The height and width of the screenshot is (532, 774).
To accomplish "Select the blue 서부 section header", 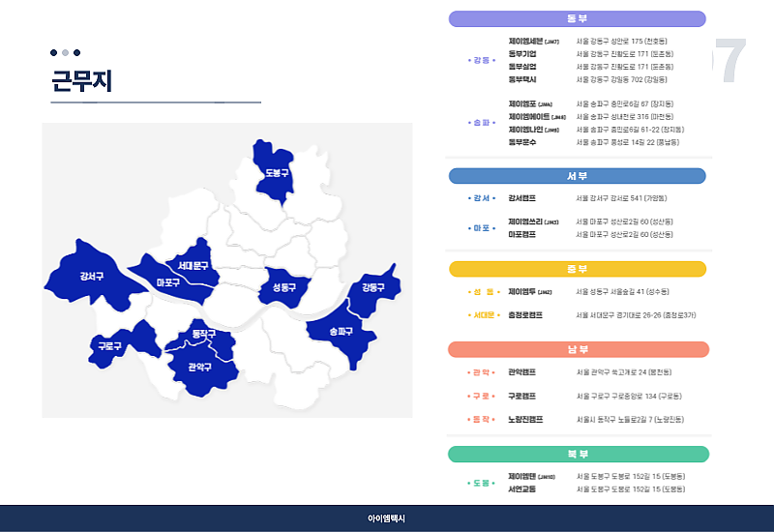I will click(x=577, y=176).
